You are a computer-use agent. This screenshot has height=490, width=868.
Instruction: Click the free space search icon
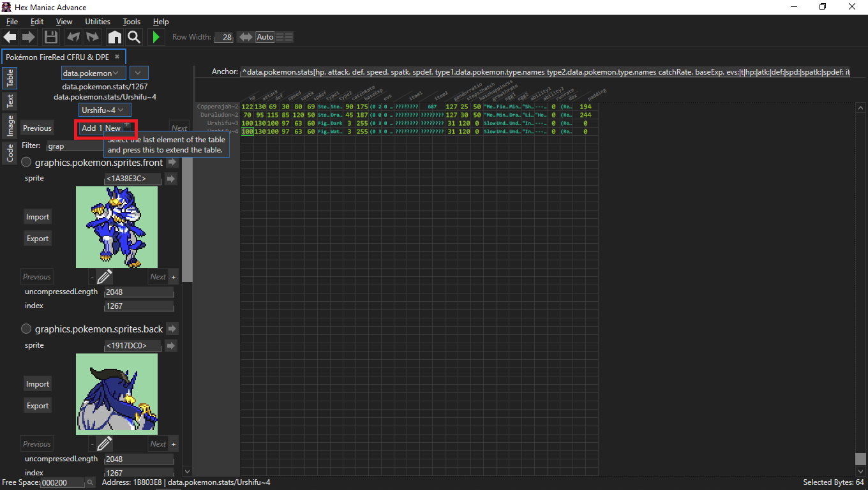pos(90,482)
